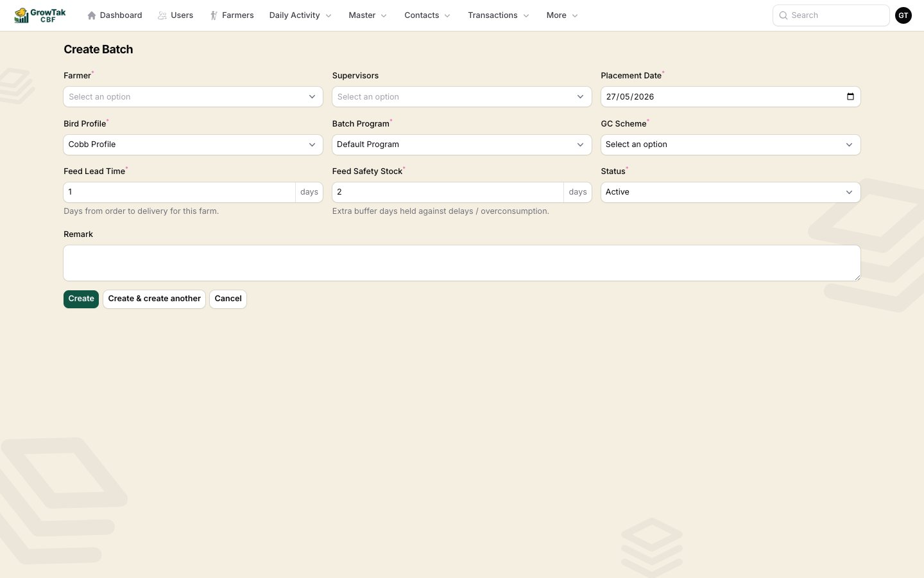
Task: Click the Create button
Action: (81, 299)
